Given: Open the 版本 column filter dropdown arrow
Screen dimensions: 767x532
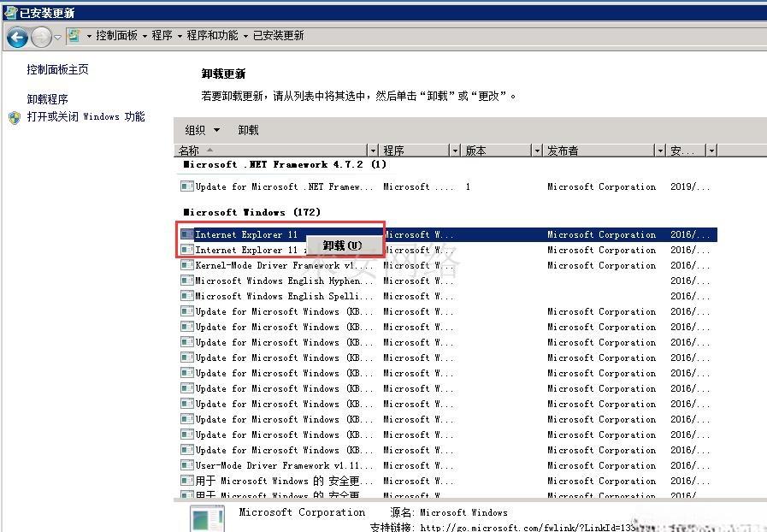Looking at the screenshot, I should point(537,151).
